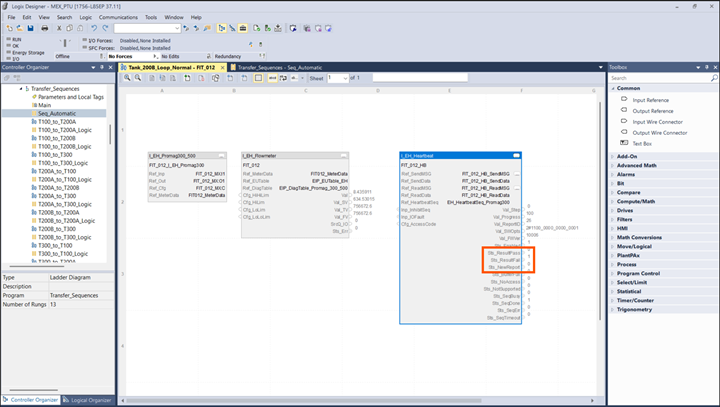Click the New project icon
Image resolution: width=720 pixels, height=407 pixels.
coord(10,28)
